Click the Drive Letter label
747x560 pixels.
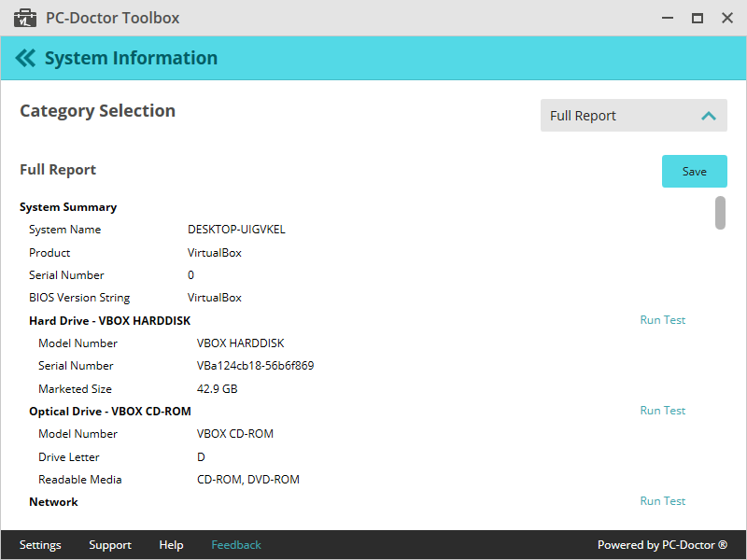69,457
